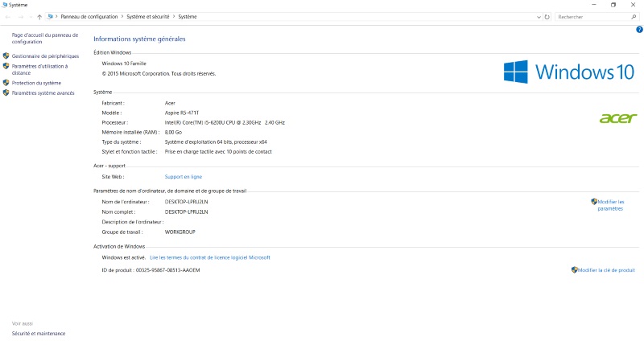This screenshot has width=644, height=345.
Task: Select the WORKGROUP value
Action: click(x=180, y=232)
